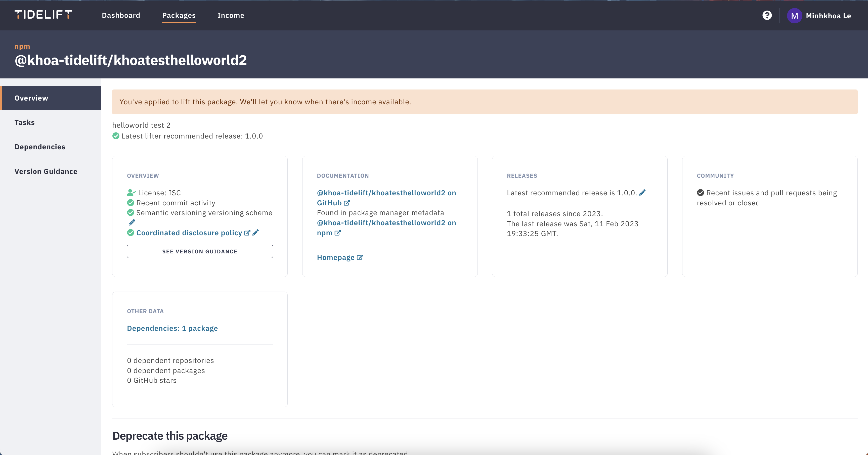
Task: Click the Found in package manager metadata text
Action: click(380, 213)
